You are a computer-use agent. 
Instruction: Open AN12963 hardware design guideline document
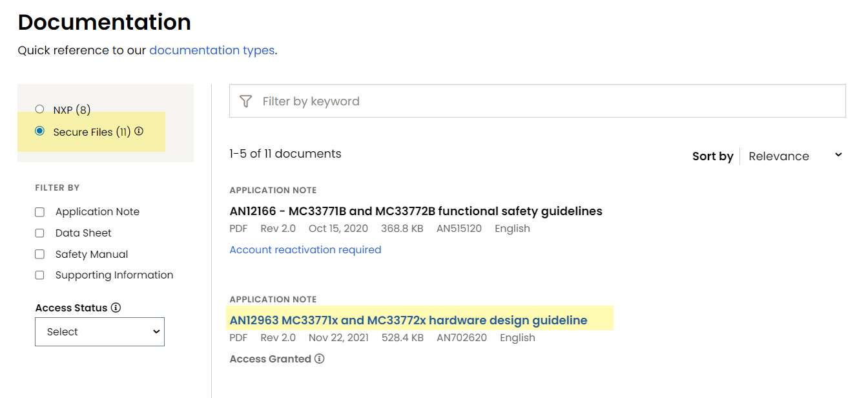pos(408,320)
